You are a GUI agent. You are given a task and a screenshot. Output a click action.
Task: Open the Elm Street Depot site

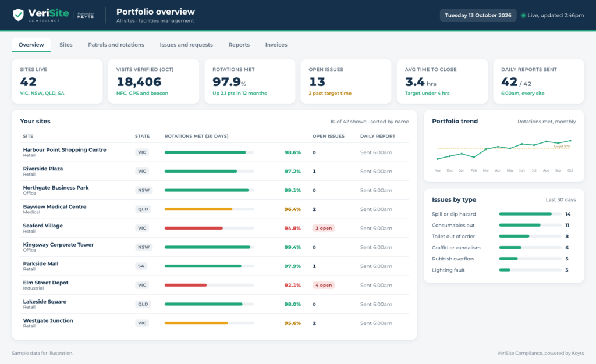pyautogui.click(x=214, y=285)
